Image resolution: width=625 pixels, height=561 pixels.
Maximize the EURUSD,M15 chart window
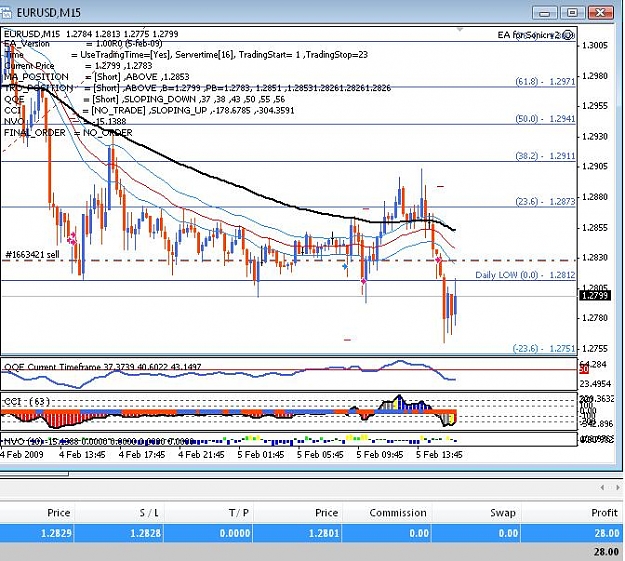572,13
